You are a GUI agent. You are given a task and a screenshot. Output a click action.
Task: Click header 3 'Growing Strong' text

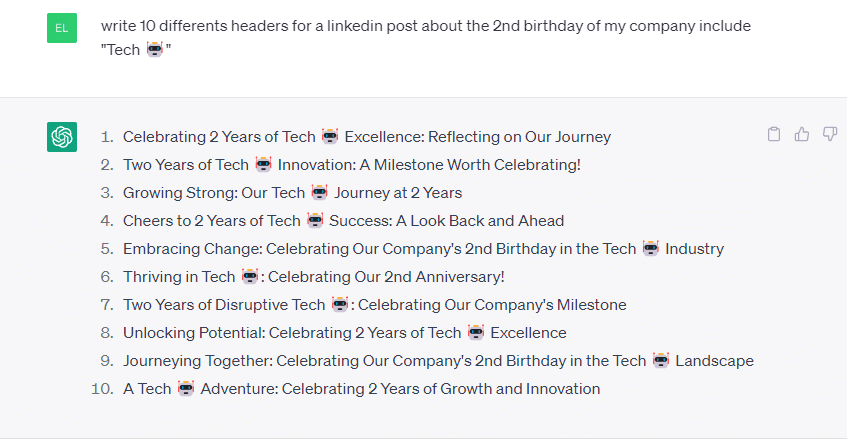[x=292, y=193]
